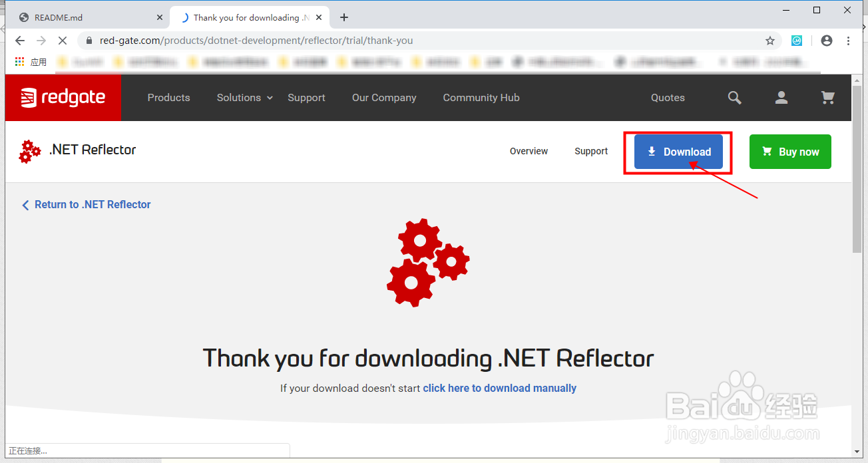Maximize the Chrome window
This screenshot has width=868, height=463.
coord(817,10)
